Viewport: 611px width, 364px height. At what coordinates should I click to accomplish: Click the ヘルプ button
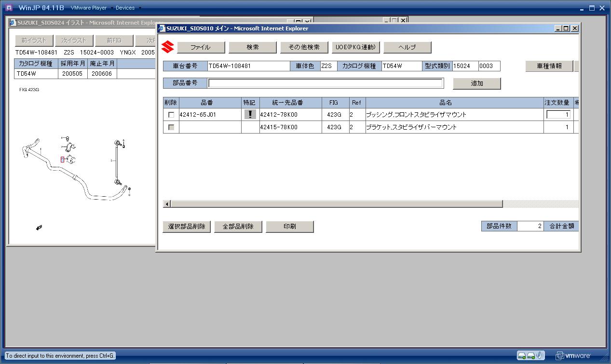coord(407,47)
